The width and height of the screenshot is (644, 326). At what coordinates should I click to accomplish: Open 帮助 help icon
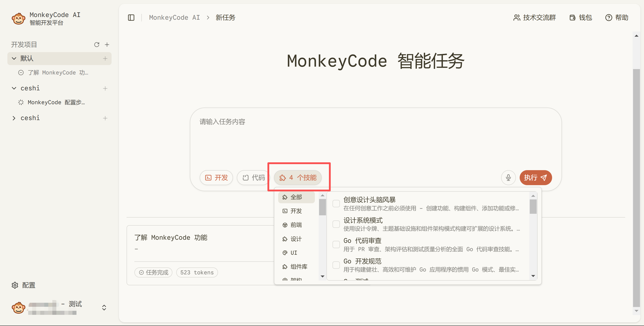pyautogui.click(x=616, y=17)
